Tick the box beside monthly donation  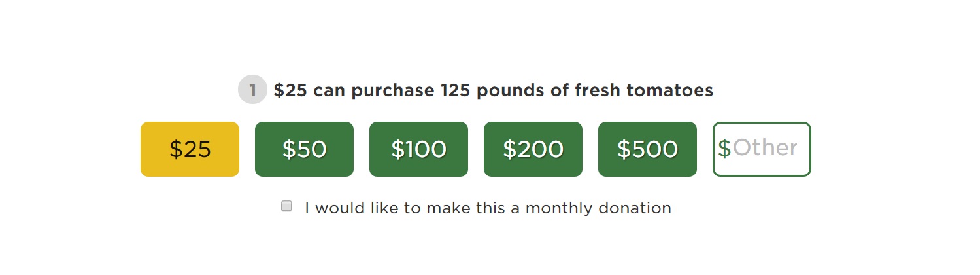(286, 206)
